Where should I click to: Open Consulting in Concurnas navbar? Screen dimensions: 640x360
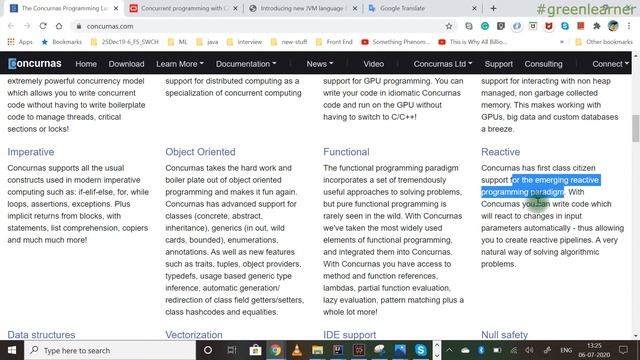[543, 64]
